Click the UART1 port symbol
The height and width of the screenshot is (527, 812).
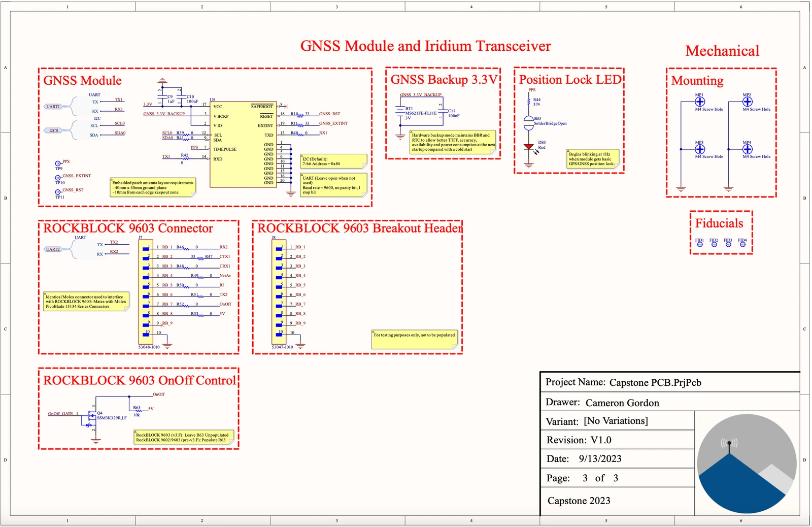(x=53, y=107)
